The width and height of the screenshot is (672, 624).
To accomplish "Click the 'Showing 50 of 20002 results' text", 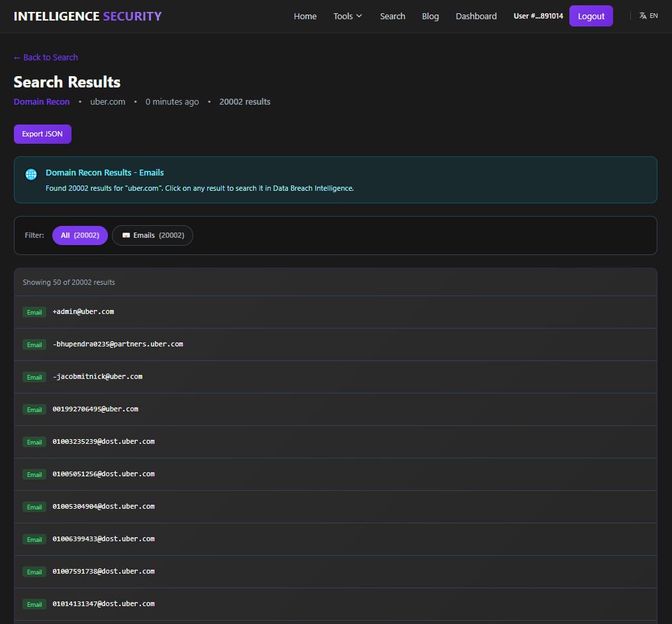I will point(69,282).
